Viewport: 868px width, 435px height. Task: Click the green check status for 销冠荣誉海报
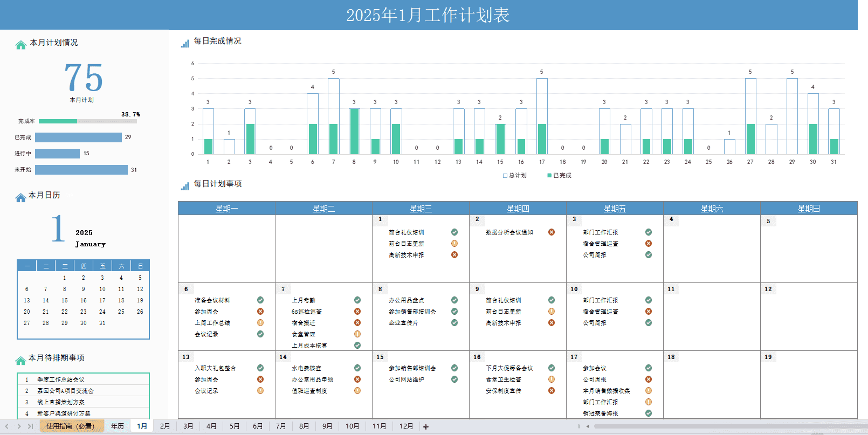click(x=649, y=413)
